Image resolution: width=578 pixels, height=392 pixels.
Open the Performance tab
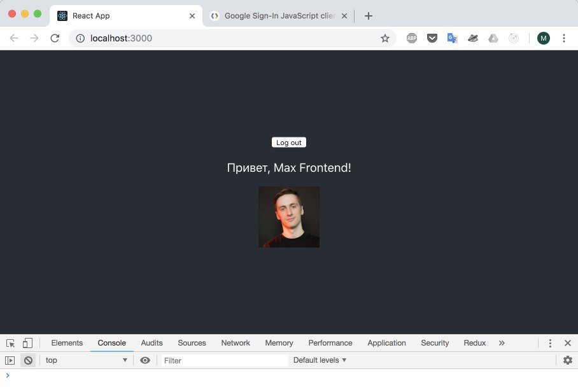(x=330, y=343)
